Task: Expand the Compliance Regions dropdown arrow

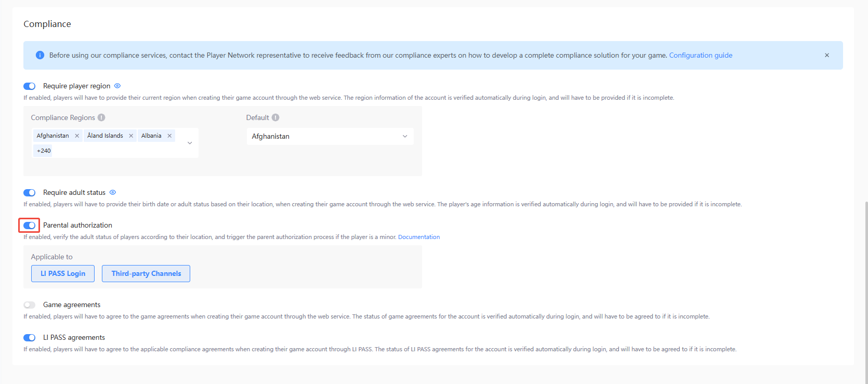Action: [190, 143]
